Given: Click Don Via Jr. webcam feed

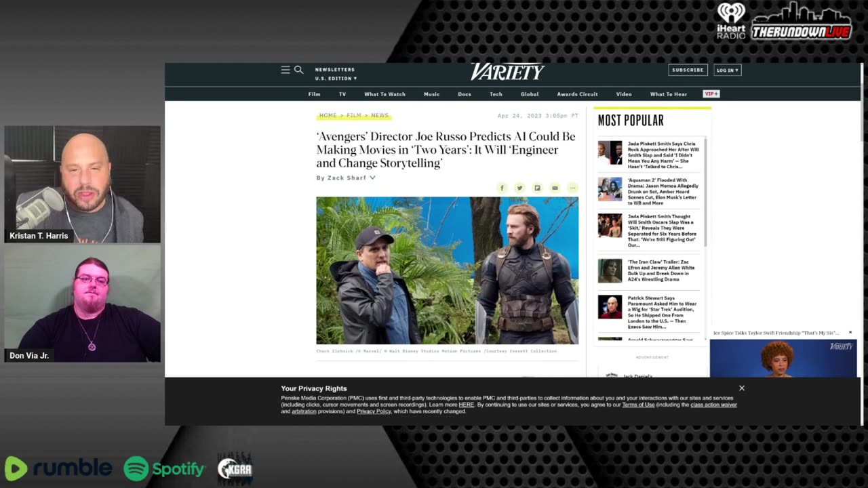Looking at the screenshot, I should (83, 303).
